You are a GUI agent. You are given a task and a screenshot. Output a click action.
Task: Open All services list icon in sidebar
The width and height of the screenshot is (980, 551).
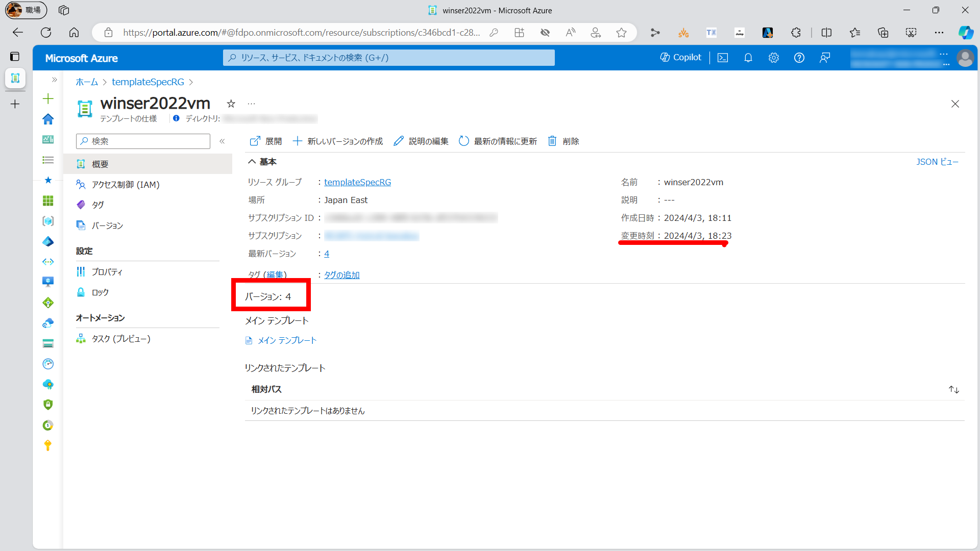(x=48, y=160)
